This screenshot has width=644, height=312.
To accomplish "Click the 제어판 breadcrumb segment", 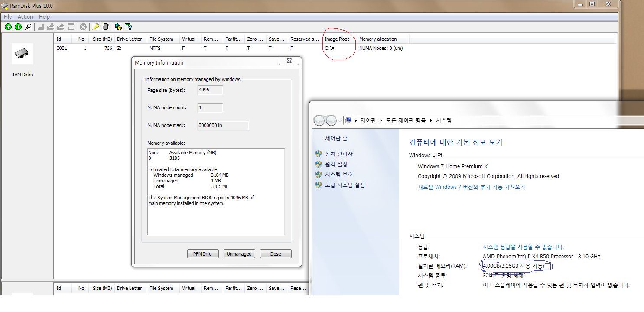I will coord(368,120).
